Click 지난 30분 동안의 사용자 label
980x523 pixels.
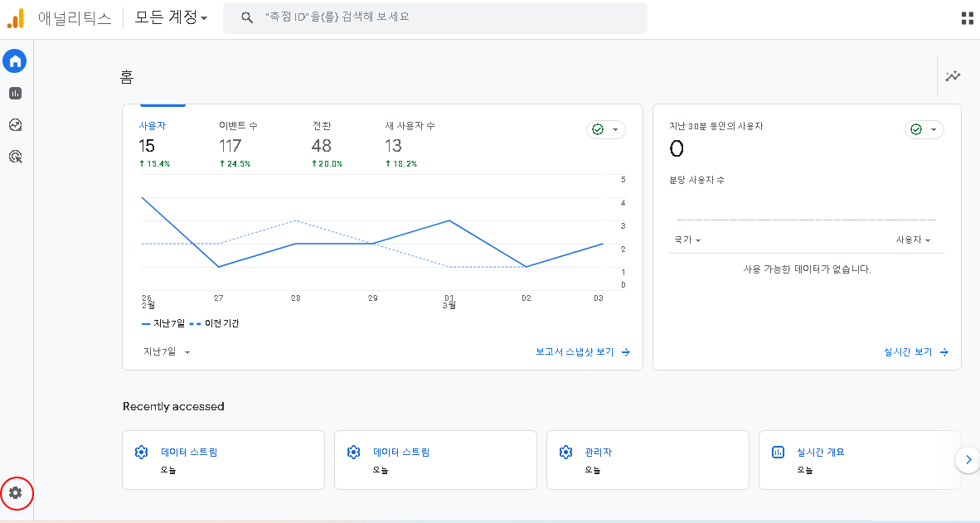tap(716, 126)
